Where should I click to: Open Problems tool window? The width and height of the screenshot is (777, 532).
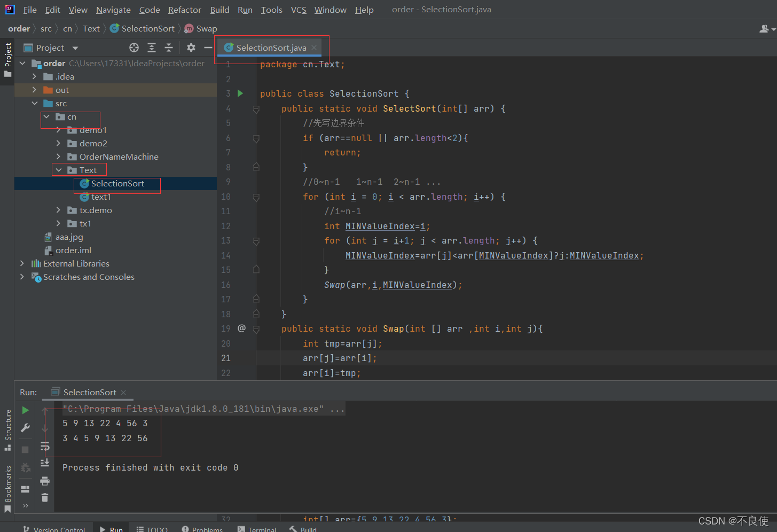(202, 529)
